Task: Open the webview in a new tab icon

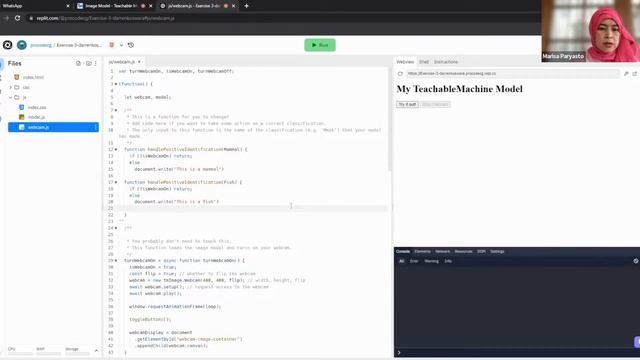Action: [x=635, y=73]
